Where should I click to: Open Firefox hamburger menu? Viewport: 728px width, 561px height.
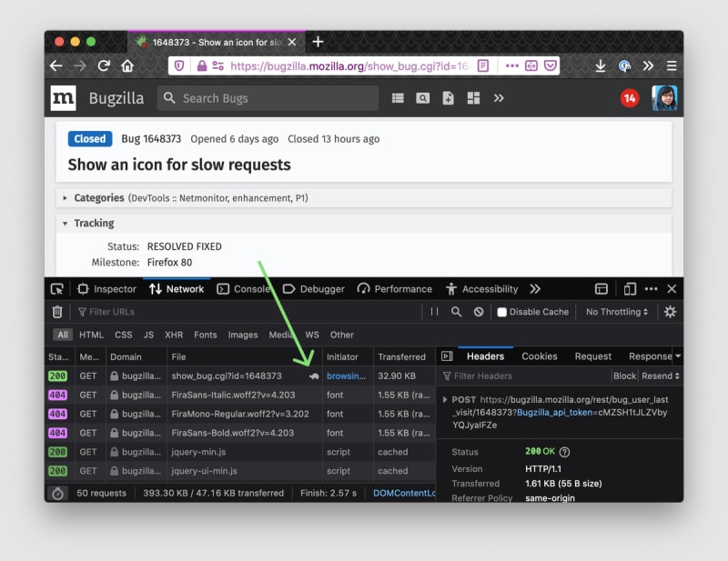[672, 65]
